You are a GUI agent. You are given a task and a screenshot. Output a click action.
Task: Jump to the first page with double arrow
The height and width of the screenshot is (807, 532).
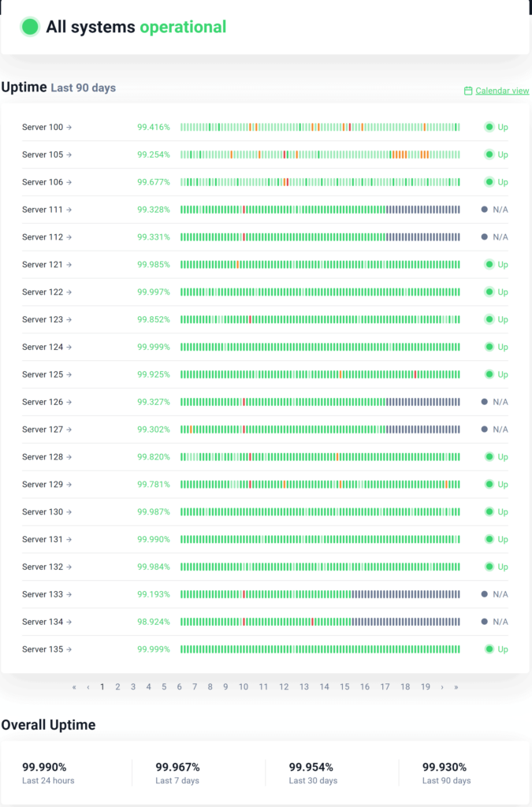coord(74,687)
